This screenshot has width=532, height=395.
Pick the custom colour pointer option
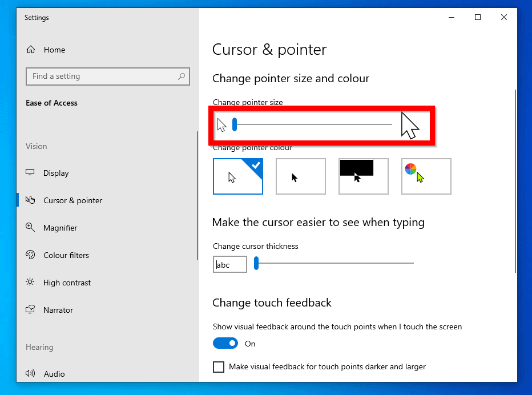[426, 176]
